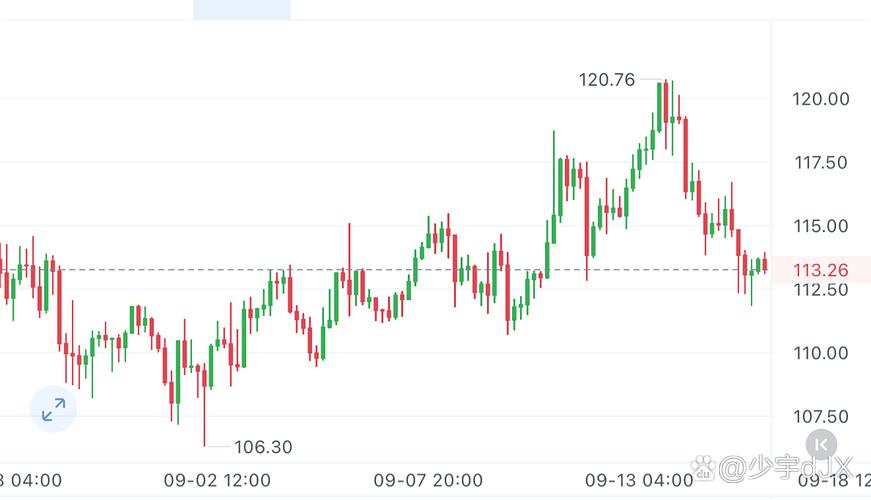
Task: Click the 110.00 price axis label
Action: click(x=820, y=353)
